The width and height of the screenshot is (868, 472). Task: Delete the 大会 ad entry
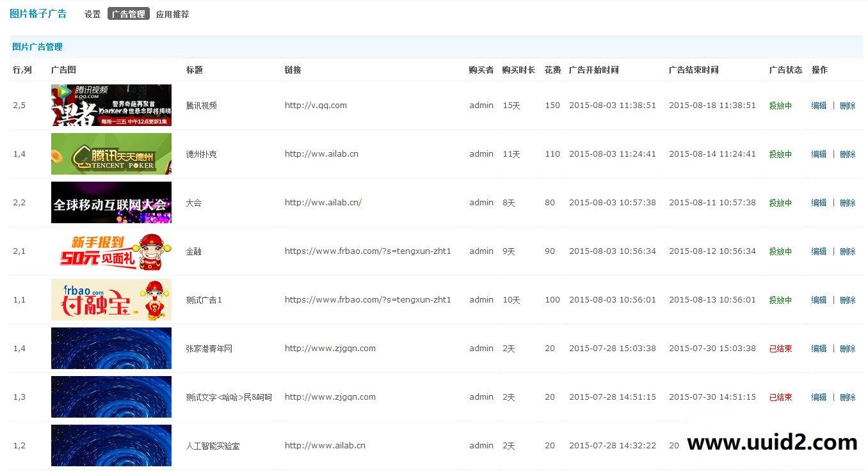click(848, 202)
